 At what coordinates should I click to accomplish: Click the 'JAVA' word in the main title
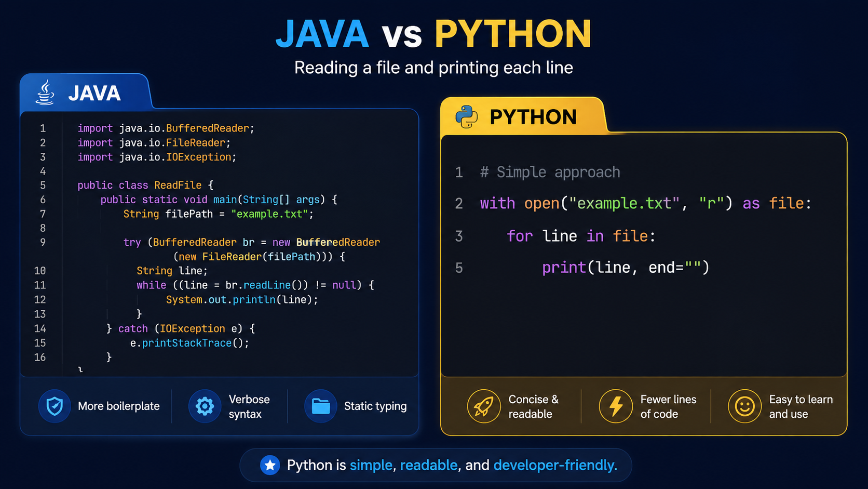point(322,34)
